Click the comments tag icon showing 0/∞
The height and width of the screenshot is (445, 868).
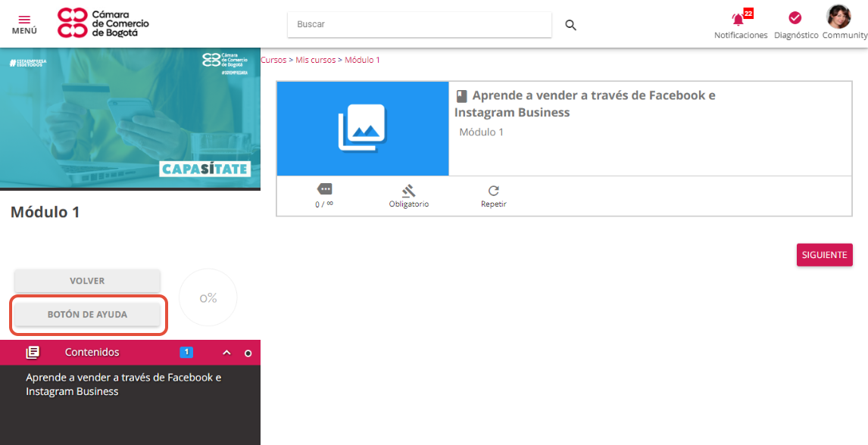point(324,189)
